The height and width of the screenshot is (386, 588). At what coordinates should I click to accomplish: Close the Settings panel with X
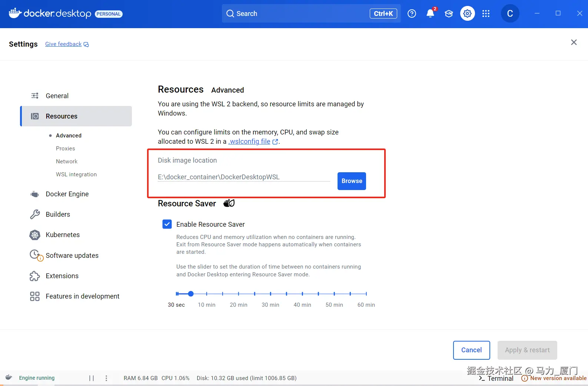point(574,42)
